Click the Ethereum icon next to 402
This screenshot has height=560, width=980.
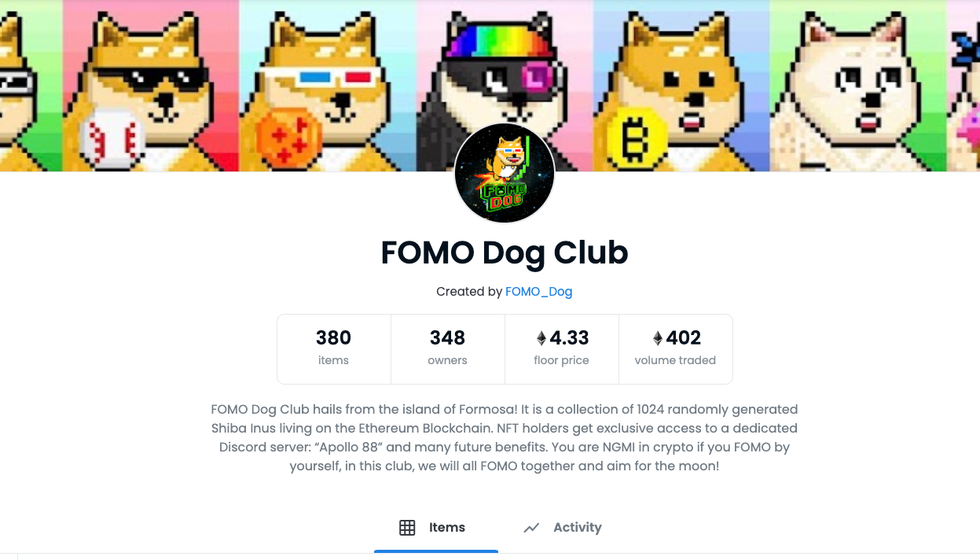coord(658,338)
